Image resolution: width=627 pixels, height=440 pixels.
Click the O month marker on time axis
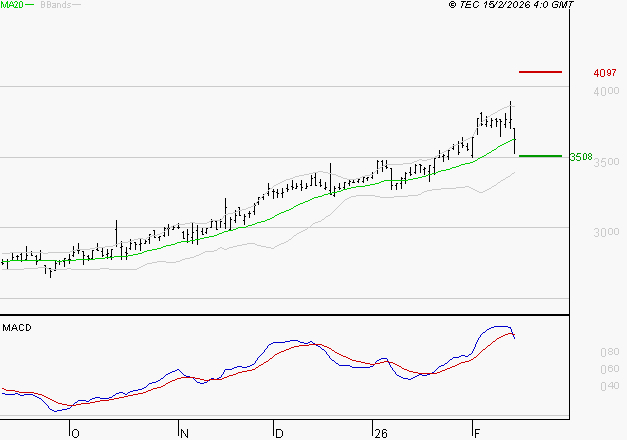click(x=75, y=433)
